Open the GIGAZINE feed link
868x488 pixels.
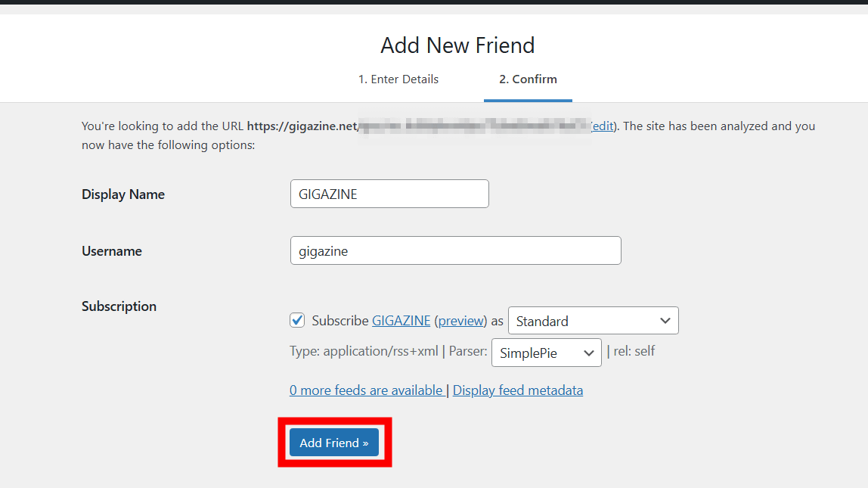click(401, 321)
